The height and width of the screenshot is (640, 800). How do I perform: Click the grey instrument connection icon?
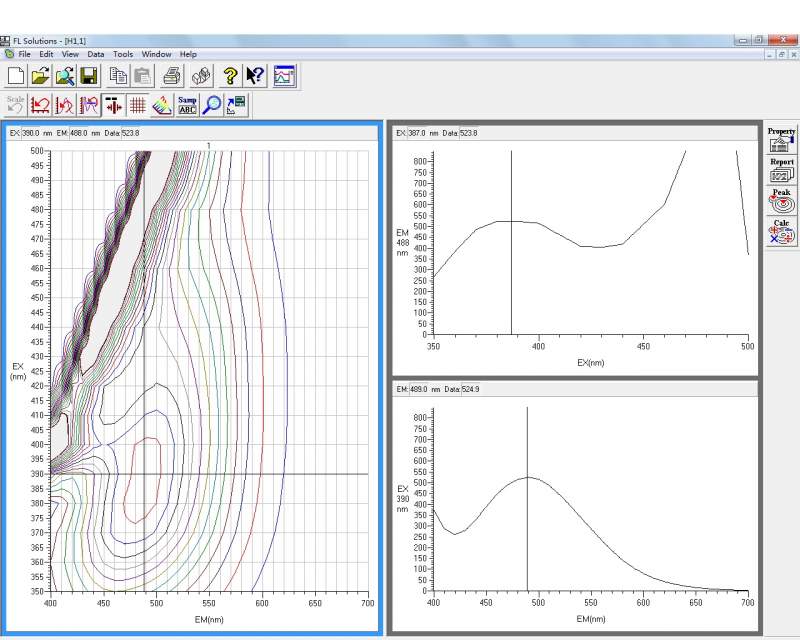202,76
